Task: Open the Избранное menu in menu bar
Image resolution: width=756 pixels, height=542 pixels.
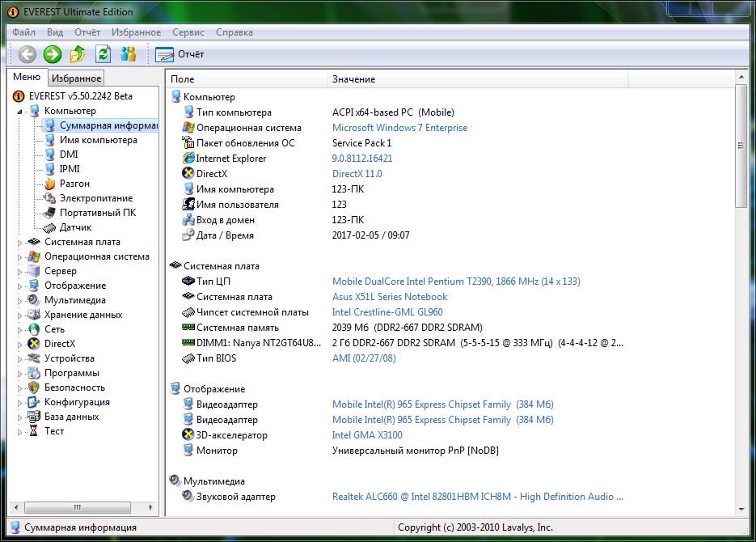Action: point(137,32)
